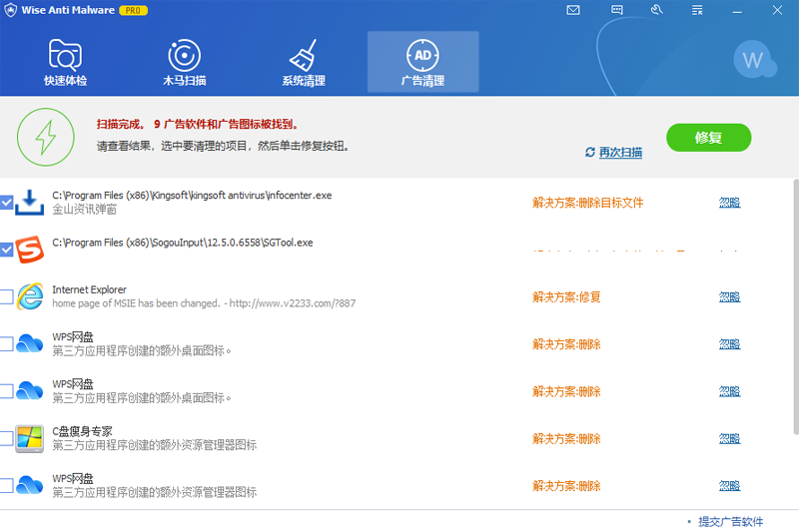This screenshot has height=532, width=799.
Task: Click the green 修复 button
Action: [708, 138]
